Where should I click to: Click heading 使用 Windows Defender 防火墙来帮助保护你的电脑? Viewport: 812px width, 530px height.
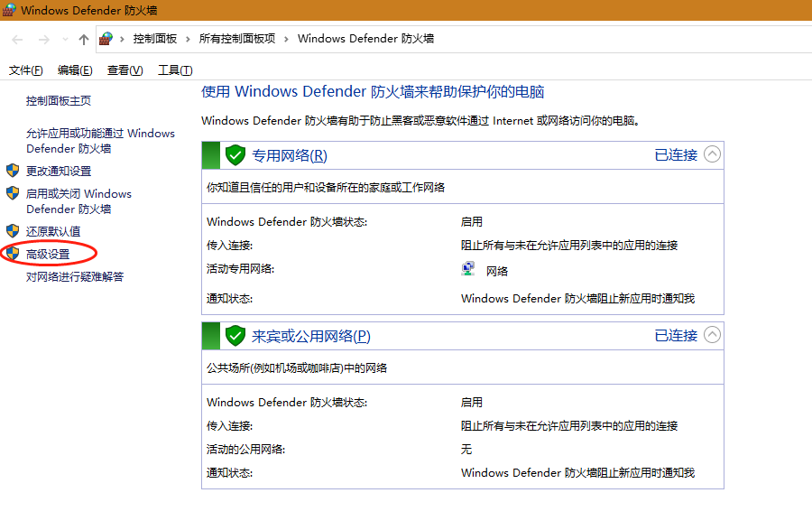[373, 92]
